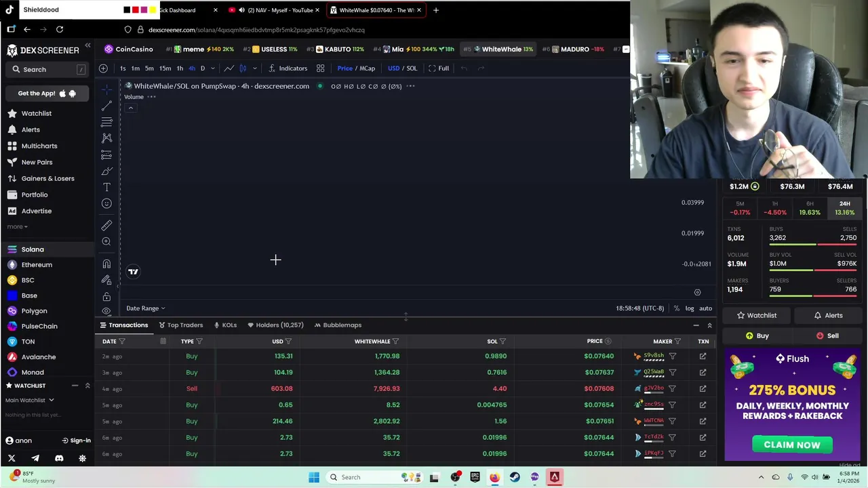The width and height of the screenshot is (868, 488).
Task: Collapse the sidebar with double chevron
Action: (87, 45)
